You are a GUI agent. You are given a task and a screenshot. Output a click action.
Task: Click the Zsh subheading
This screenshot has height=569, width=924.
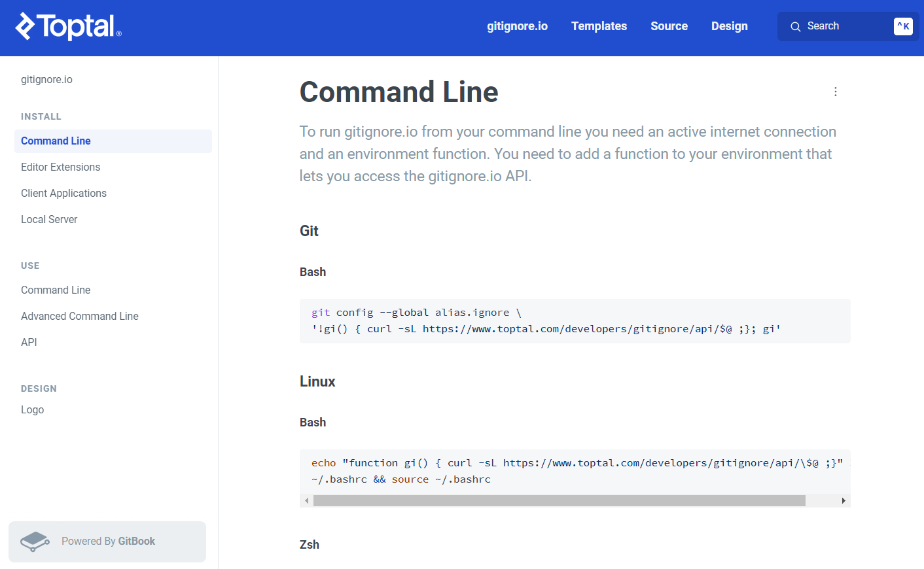click(x=310, y=545)
